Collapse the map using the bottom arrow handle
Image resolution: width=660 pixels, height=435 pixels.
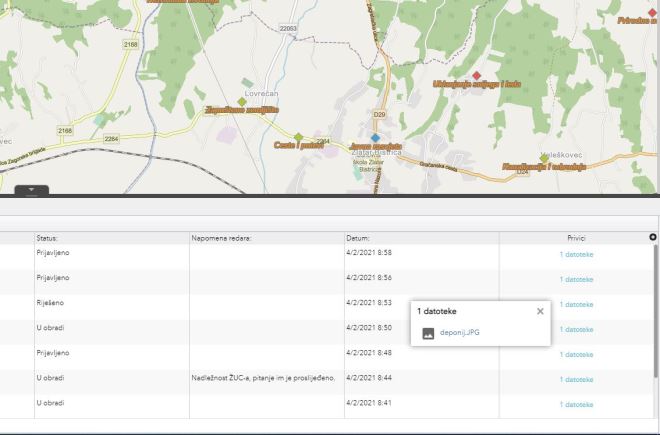(x=31, y=189)
